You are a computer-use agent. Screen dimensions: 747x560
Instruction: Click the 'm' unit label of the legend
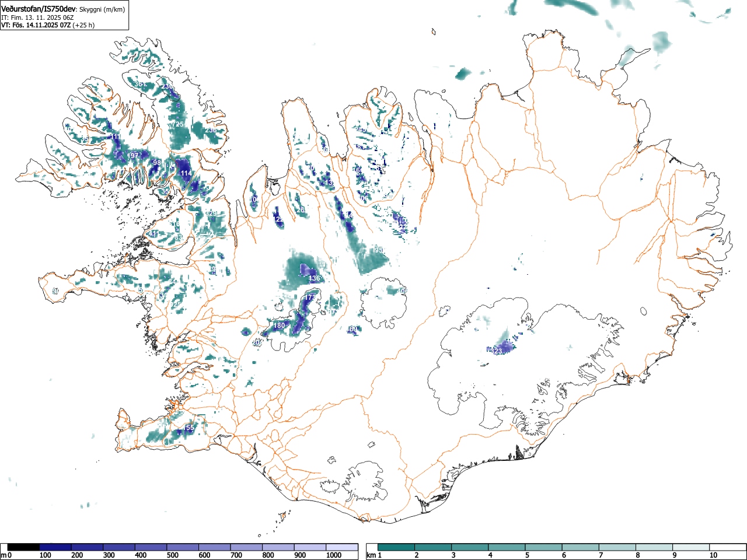4,555
